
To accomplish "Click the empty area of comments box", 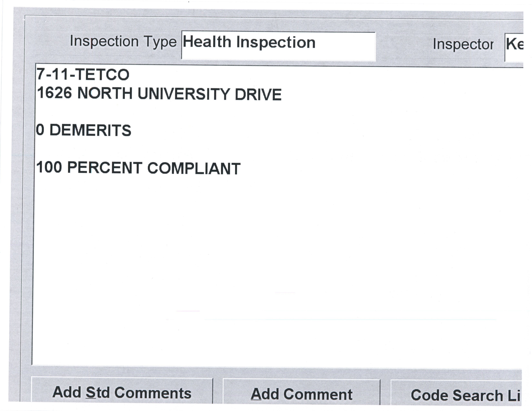I will click(268, 268).
